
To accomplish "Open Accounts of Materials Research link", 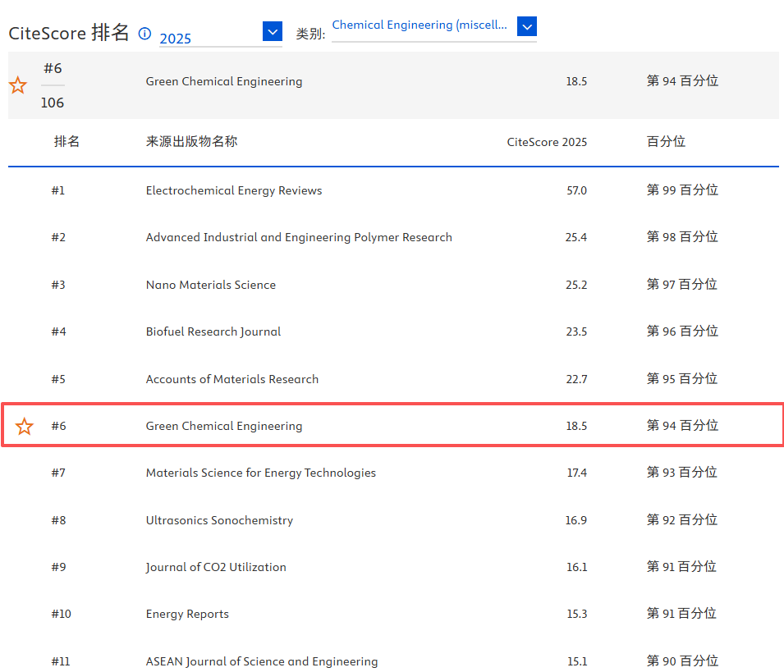I will pos(232,379).
